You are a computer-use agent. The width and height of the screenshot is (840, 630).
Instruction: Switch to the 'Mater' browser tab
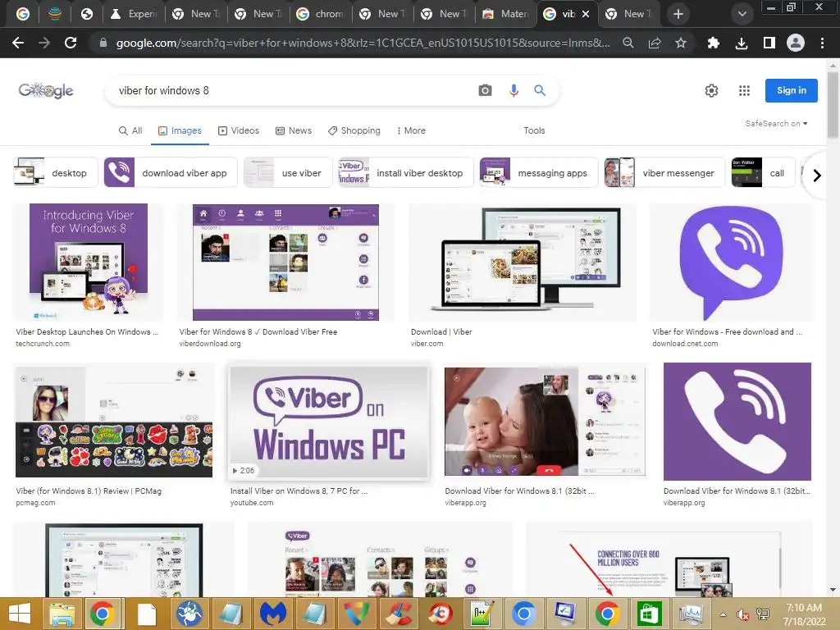(x=505, y=14)
